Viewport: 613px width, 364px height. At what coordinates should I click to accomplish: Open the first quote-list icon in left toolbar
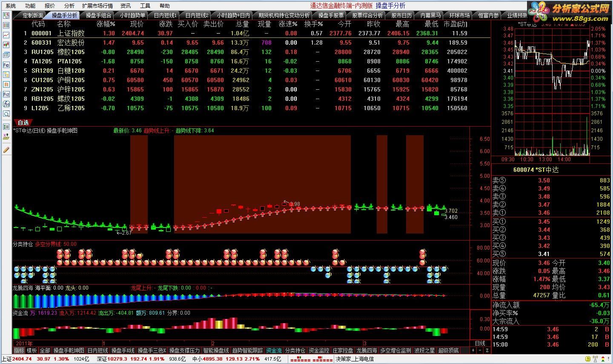[x=6, y=15]
